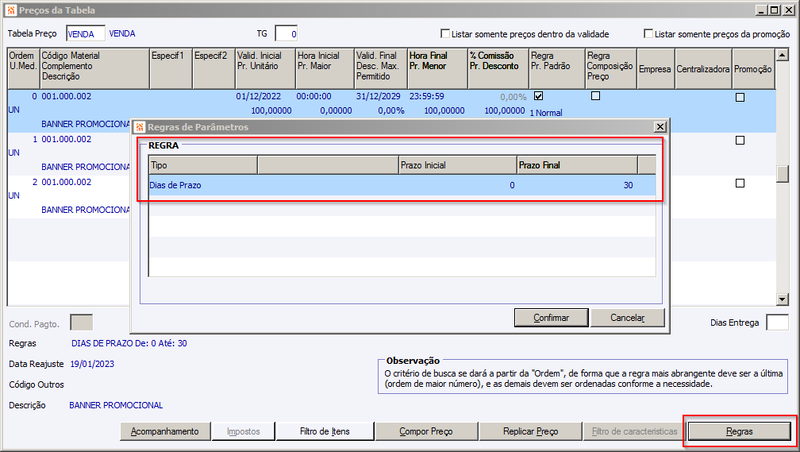
Task: Click the Regras de Parâmetros dialog icon
Action: (140, 127)
